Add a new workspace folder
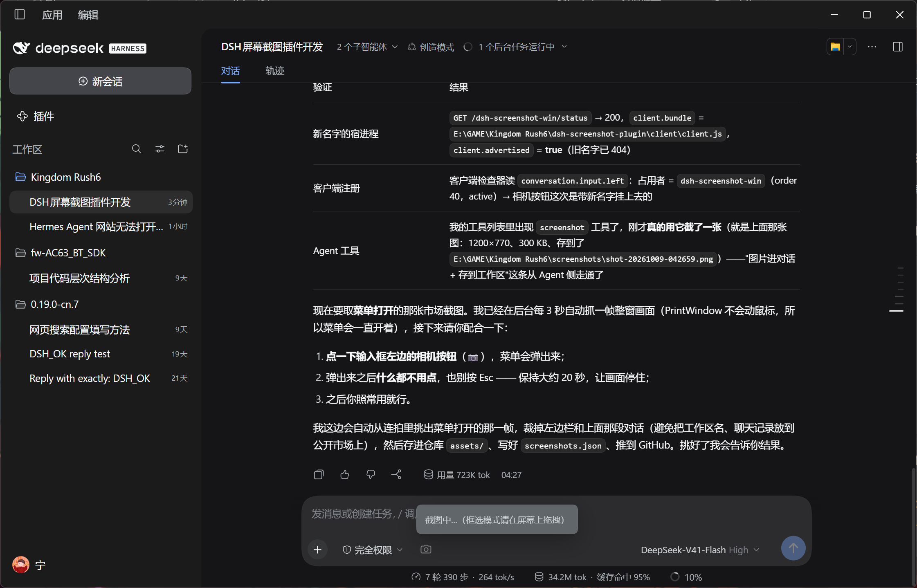This screenshot has height=588, width=917. pyautogui.click(x=183, y=149)
